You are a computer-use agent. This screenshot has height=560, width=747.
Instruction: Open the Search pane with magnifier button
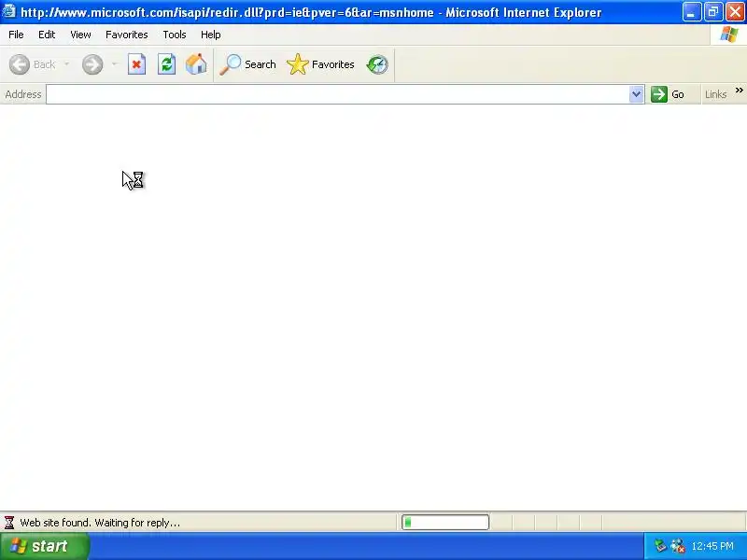247,64
